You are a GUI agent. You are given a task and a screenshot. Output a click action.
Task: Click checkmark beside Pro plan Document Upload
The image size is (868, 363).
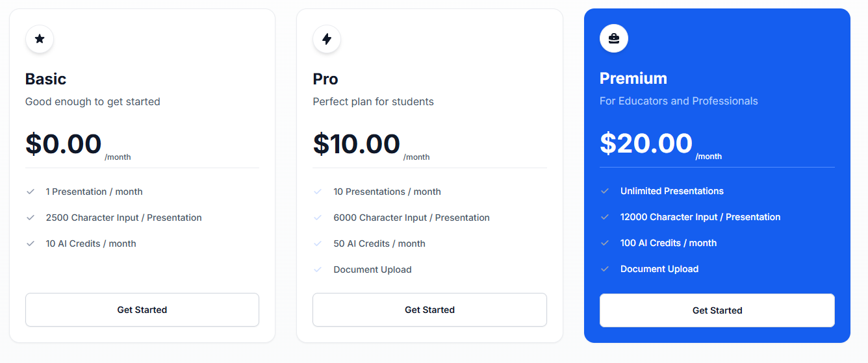318,269
